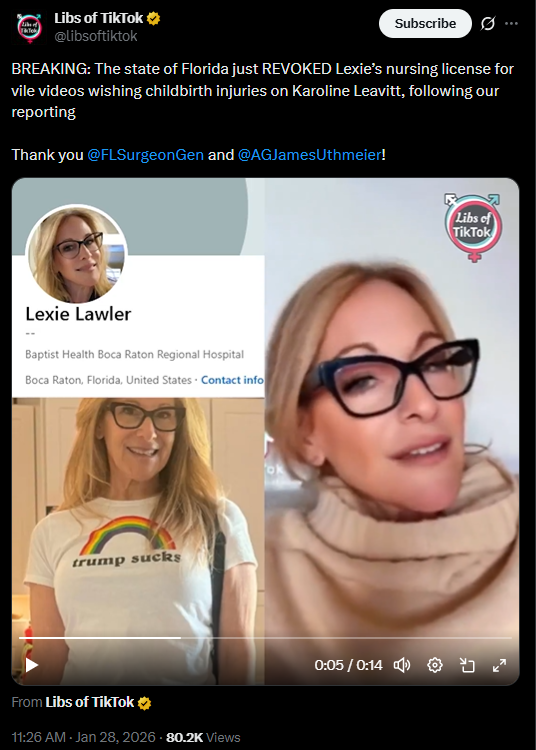Viewport: 536px width, 750px height.
Task: Open video settings gear icon
Action: click(435, 665)
